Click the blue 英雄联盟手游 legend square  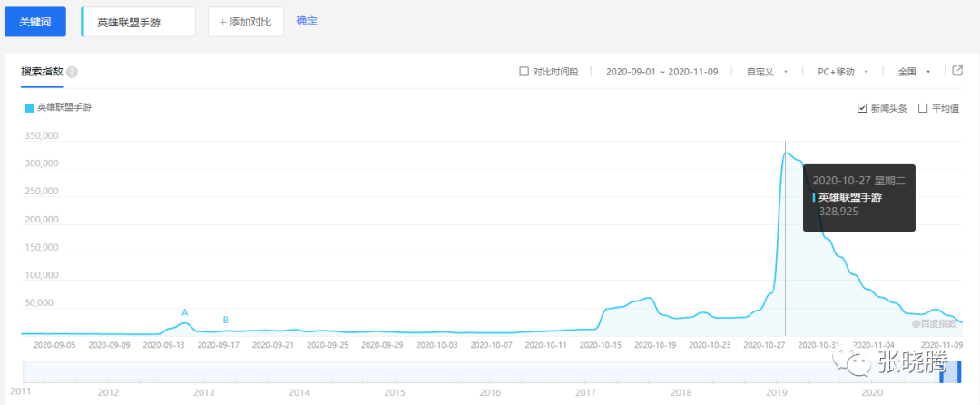click(x=29, y=107)
